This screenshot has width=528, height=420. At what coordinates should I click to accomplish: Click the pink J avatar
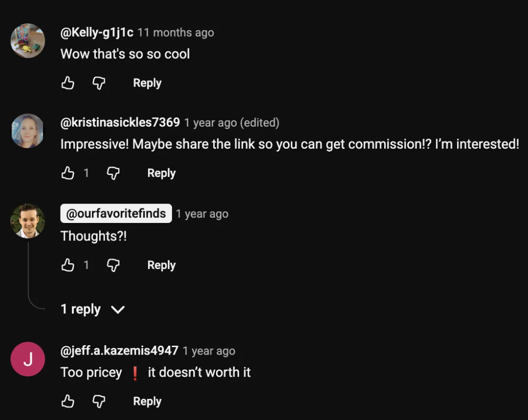[27, 359]
